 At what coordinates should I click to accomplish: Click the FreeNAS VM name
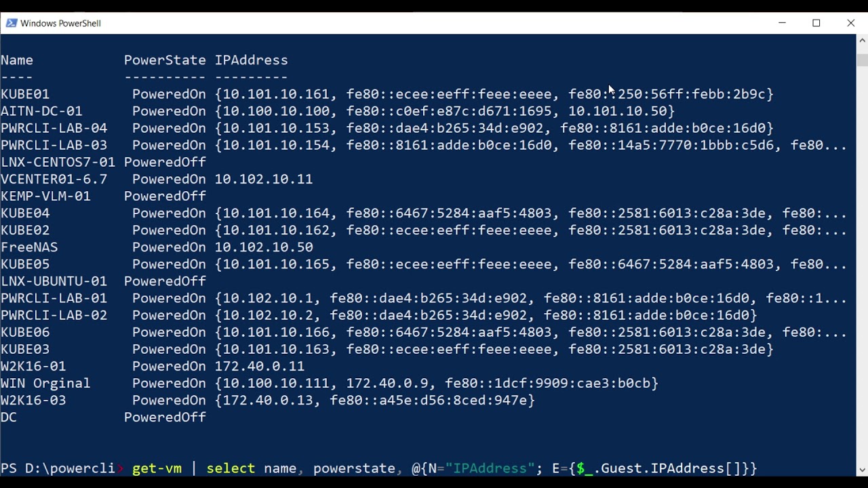coord(29,247)
